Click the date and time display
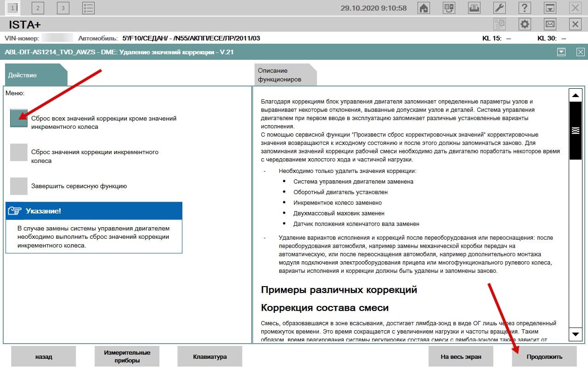Viewport: 588px width, 368px height. 373,8
